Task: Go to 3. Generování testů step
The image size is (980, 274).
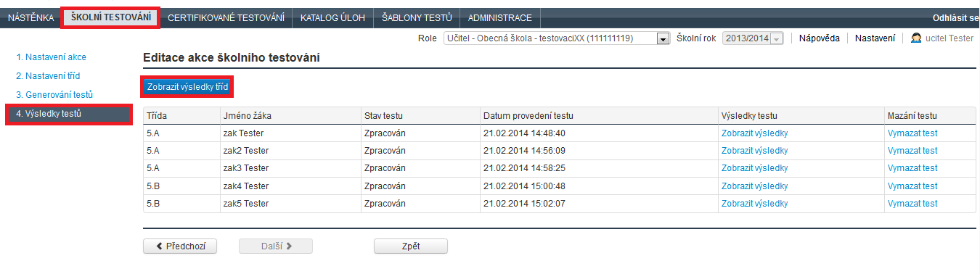Action: [54, 95]
